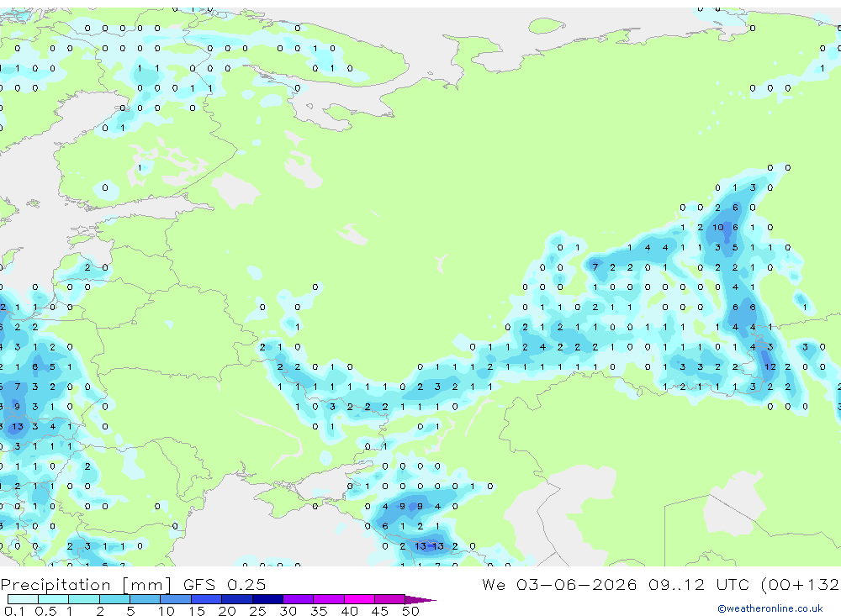This screenshot has width=841, height=616.
Task: Click the date '03-06-2026' in the footer
Action: click(577, 584)
